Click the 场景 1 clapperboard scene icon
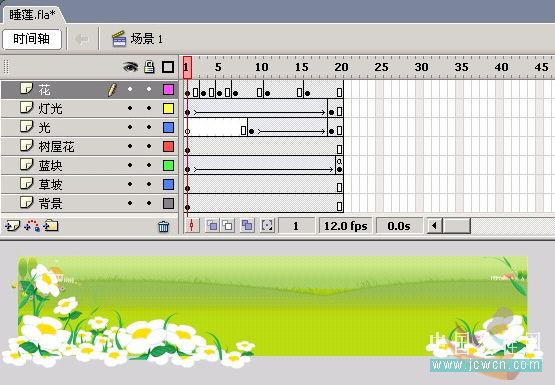 (119, 39)
